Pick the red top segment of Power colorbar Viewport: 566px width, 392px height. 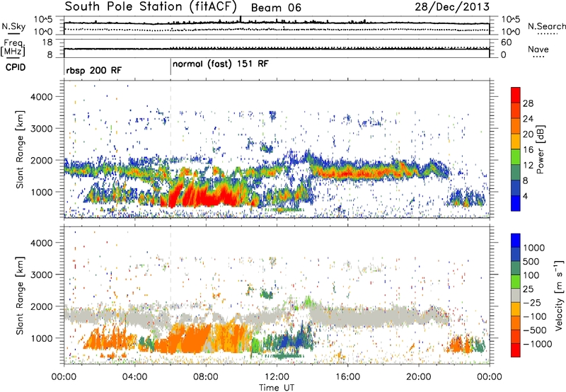tap(516, 95)
